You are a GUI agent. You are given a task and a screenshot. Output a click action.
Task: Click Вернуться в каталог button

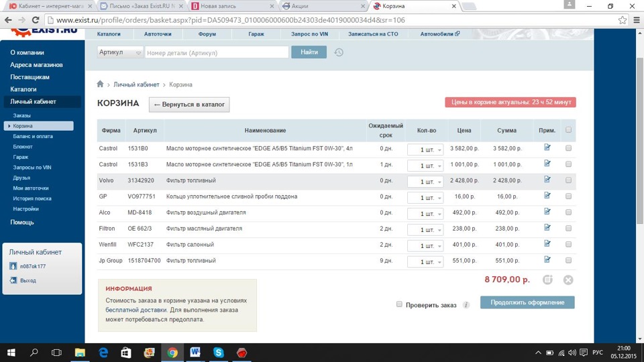pos(189,105)
